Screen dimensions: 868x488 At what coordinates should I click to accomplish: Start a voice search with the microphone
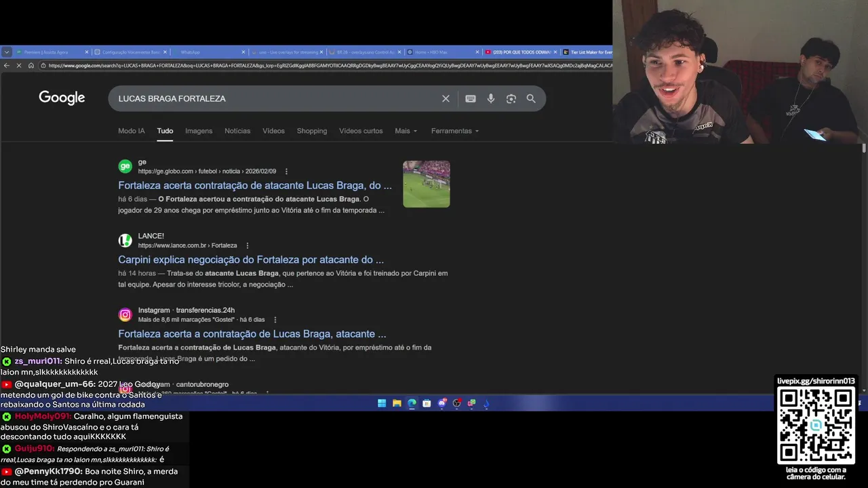491,98
